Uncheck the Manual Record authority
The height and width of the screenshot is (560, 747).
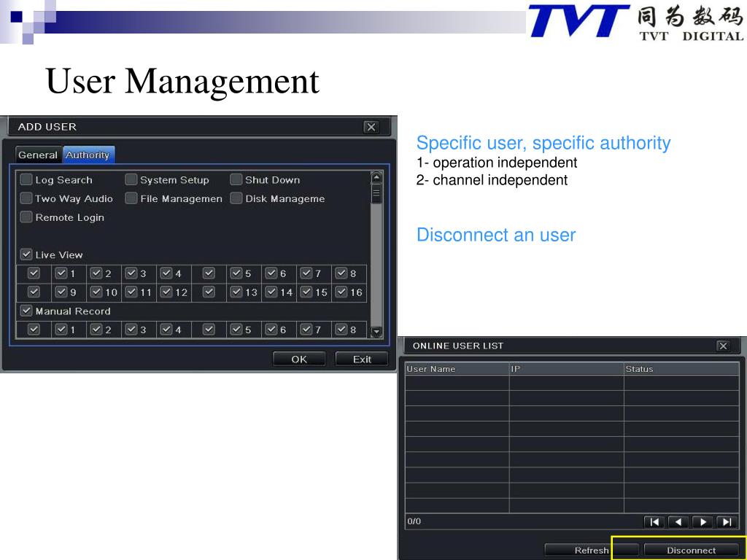point(26,311)
